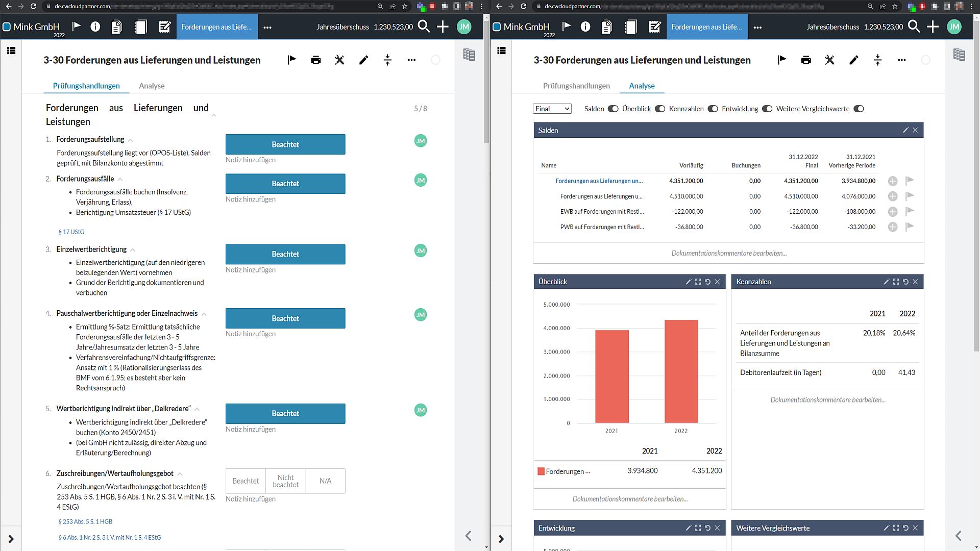Open Forderungen aus Lieferungen link in Salden table

click(599, 181)
